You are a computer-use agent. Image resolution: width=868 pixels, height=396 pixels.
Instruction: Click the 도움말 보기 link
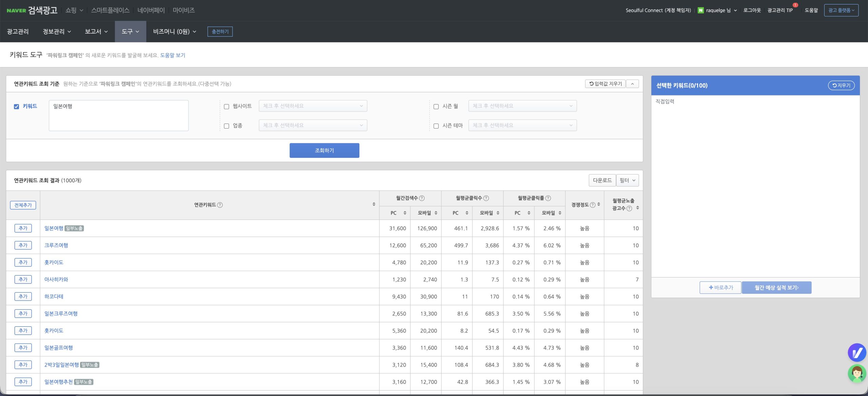click(x=173, y=55)
